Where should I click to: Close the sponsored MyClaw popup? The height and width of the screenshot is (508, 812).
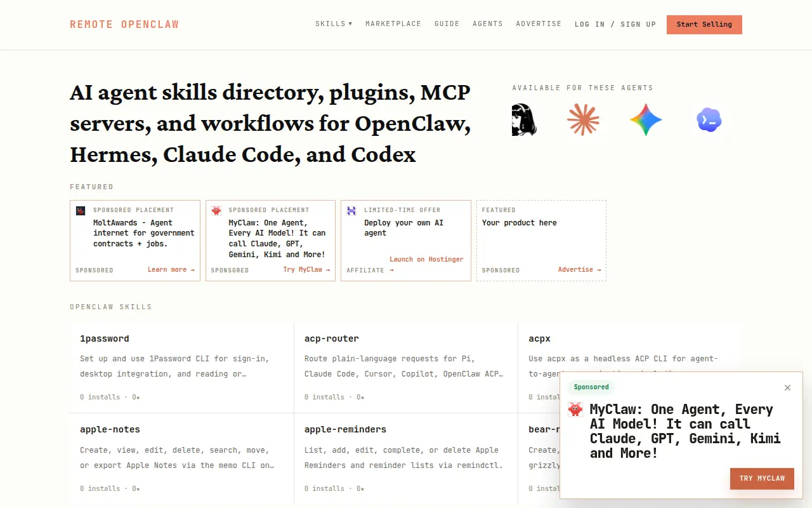click(x=787, y=387)
